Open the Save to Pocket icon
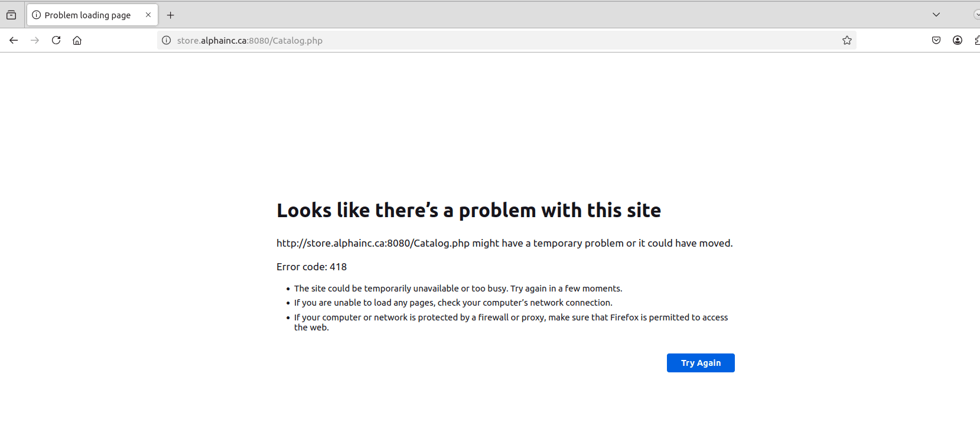 coord(936,40)
